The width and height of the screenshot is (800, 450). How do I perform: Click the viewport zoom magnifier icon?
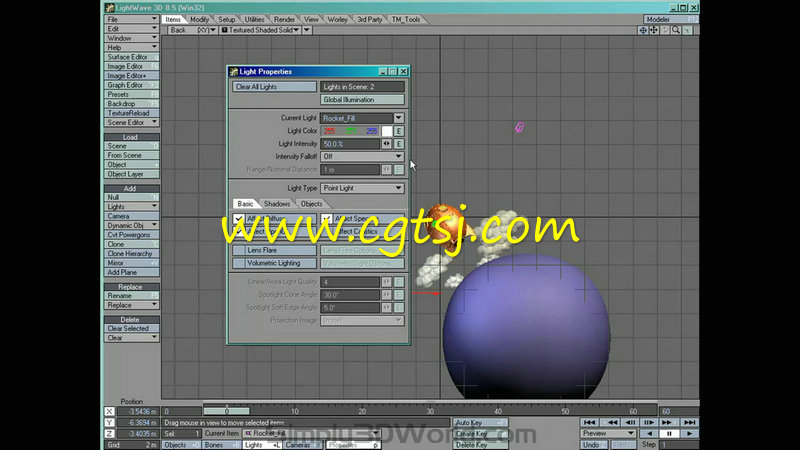pos(676,30)
